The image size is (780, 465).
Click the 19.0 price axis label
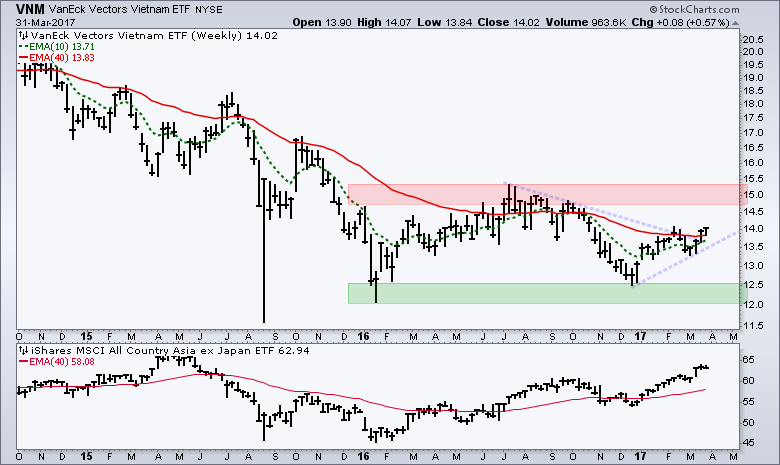click(752, 78)
